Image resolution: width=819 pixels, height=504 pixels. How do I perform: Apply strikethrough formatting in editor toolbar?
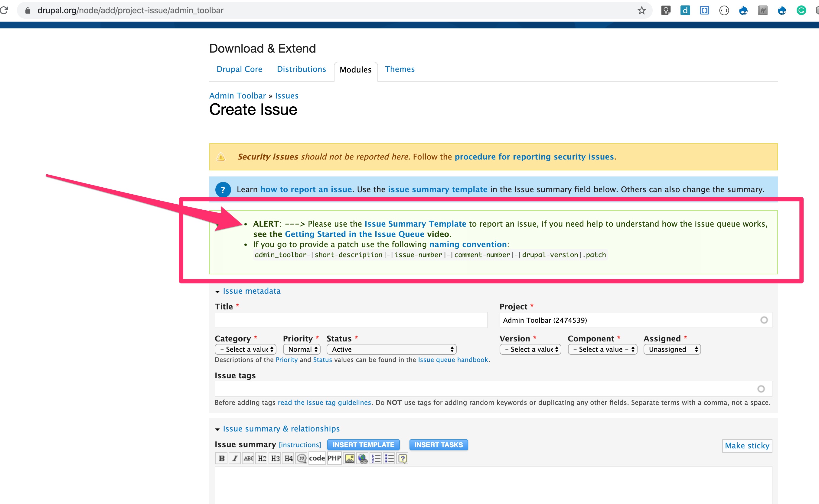click(248, 458)
